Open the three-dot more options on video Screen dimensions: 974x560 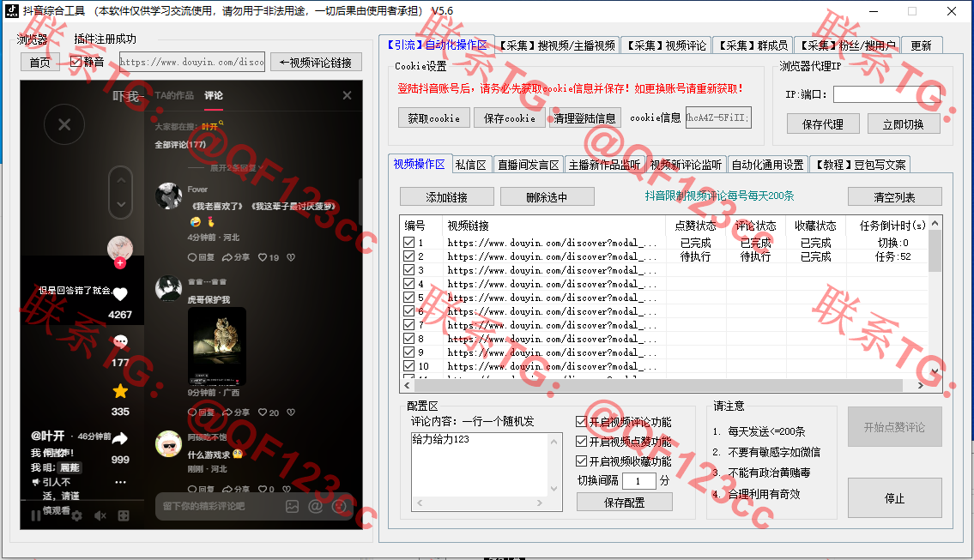120,482
